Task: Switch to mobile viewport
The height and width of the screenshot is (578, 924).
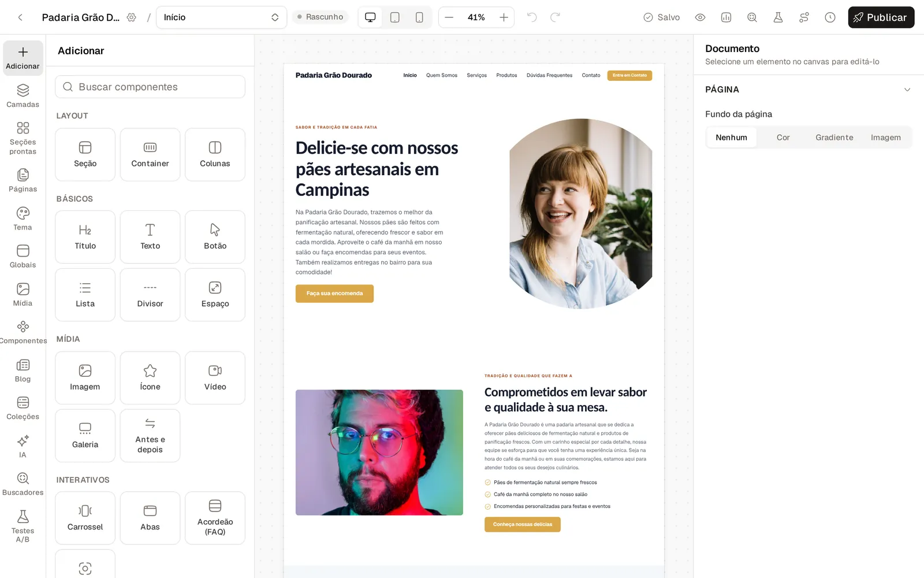Action: pyautogui.click(x=419, y=17)
